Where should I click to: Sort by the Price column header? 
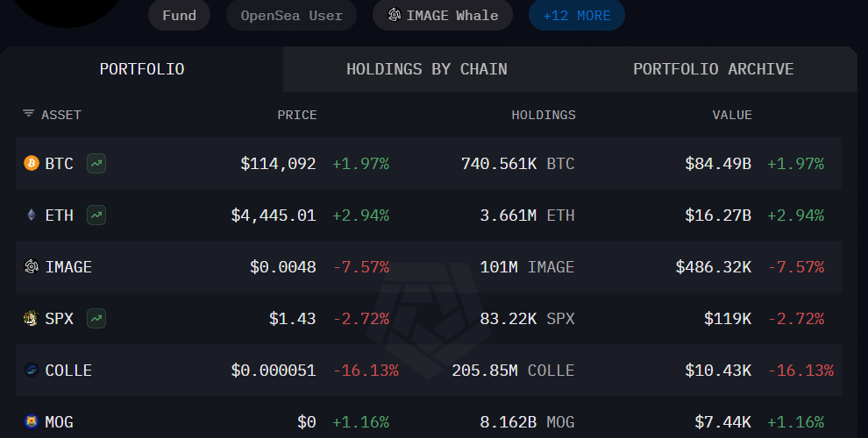[297, 115]
